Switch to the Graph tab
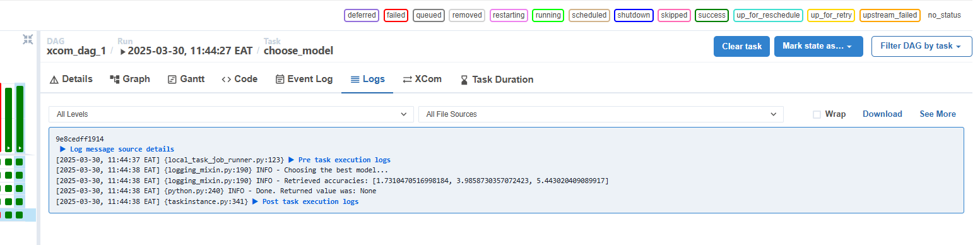This screenshot has height=245, width=980. coord(130,80)
